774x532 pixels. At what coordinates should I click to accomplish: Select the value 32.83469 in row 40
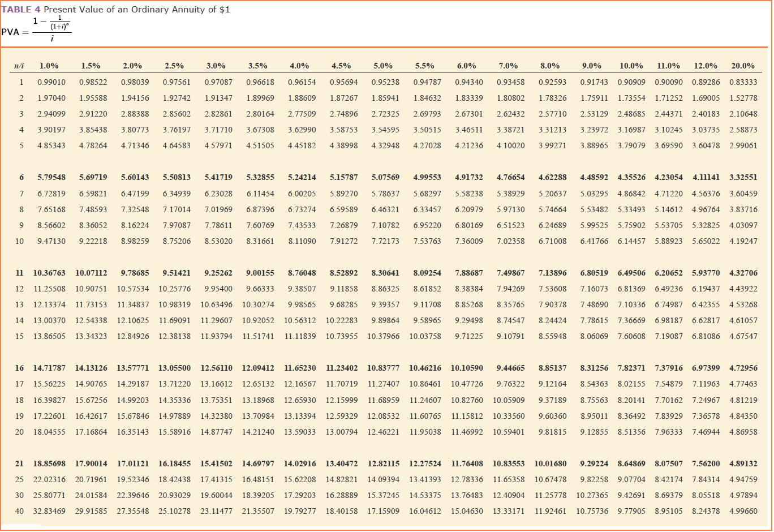tap(49, 511)
